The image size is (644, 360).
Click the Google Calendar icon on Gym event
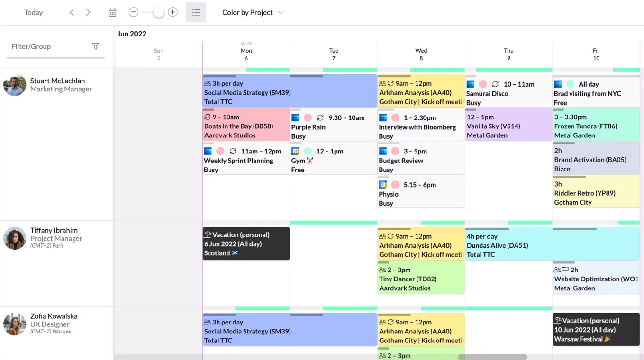pyautogui.click(x=295, y=151)
